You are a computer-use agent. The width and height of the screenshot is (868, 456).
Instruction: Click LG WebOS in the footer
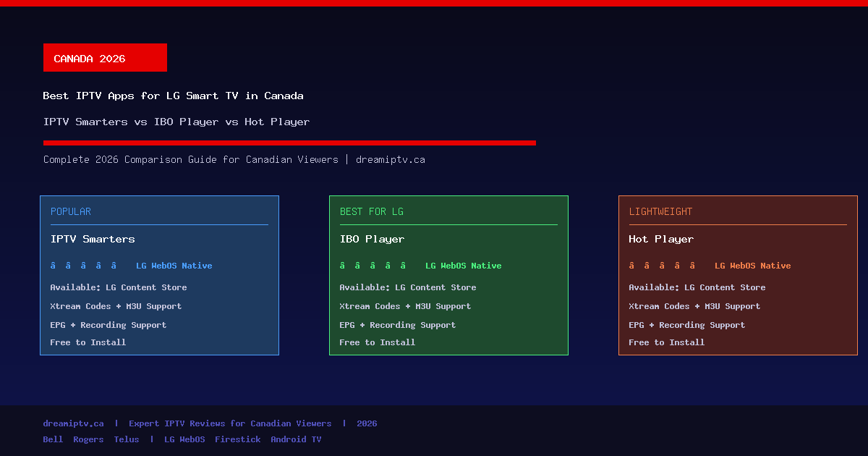pyautogui.click(x=184, y=439)
